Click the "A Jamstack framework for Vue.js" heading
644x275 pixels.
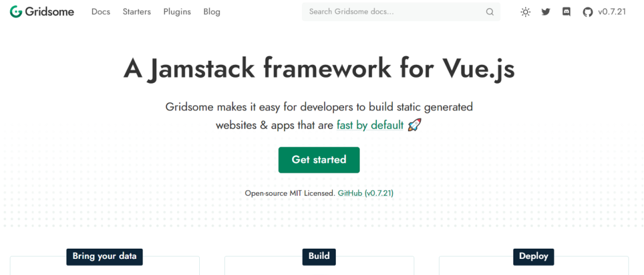point(319,69)
